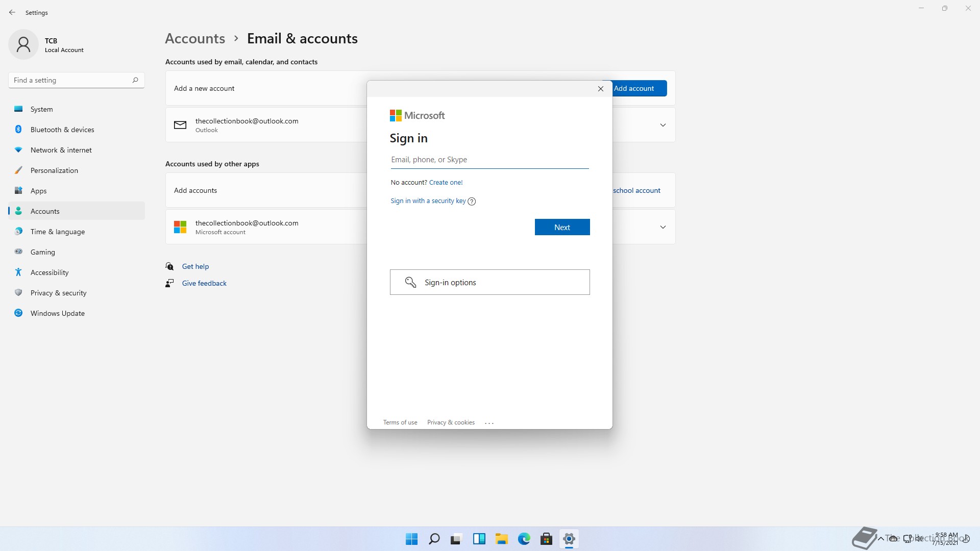Open the Get help link
The width and height of the screenshot is (980, 551).
(x=195, y=266)
